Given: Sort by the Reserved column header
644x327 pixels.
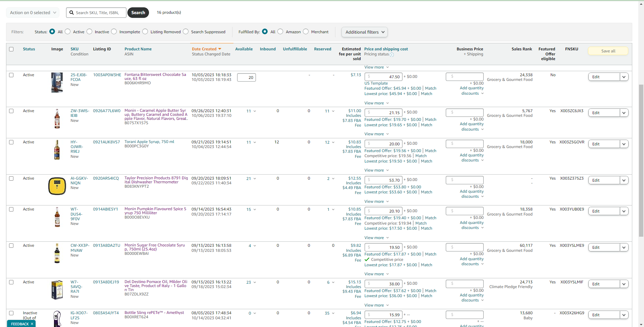Looking at the screenshot, I should 323,49.
